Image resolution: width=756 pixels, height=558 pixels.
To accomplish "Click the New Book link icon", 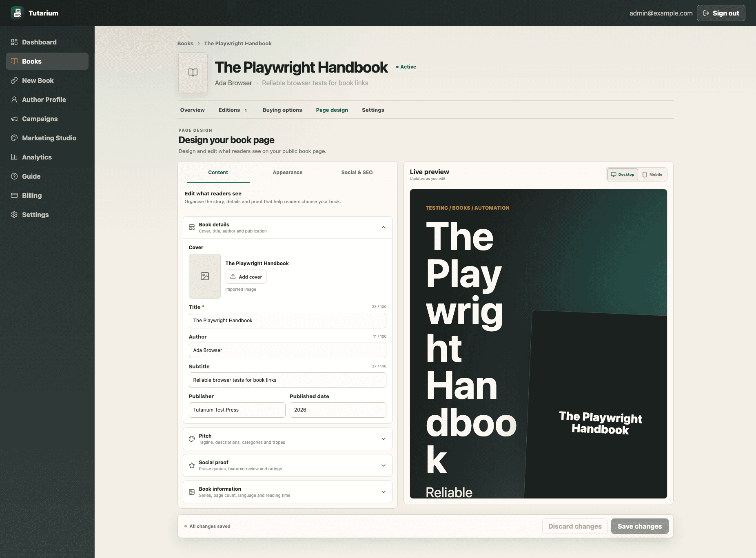I will [14, 80].
